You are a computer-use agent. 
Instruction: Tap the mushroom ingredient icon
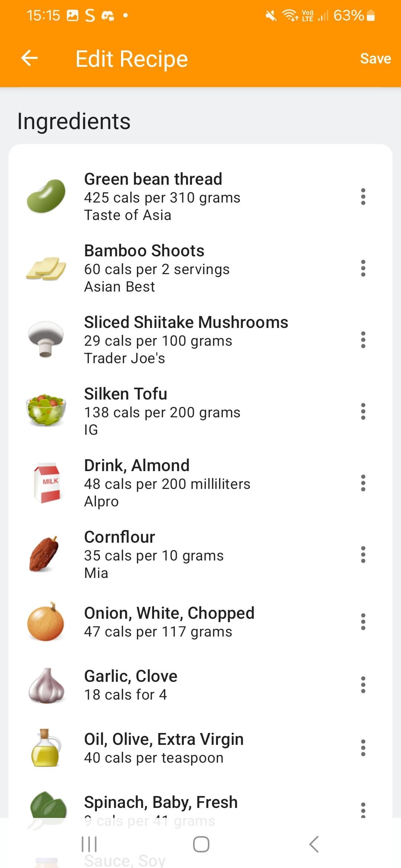[46, 339]
